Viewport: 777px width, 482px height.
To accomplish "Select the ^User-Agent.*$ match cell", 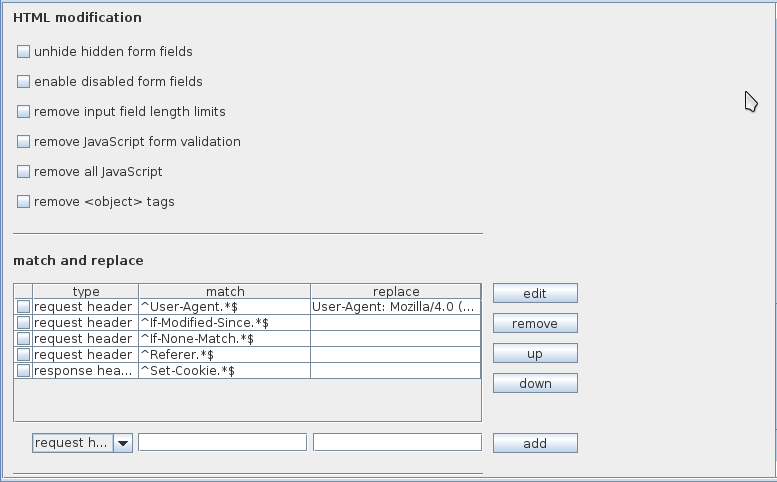I will click(224, 307).
